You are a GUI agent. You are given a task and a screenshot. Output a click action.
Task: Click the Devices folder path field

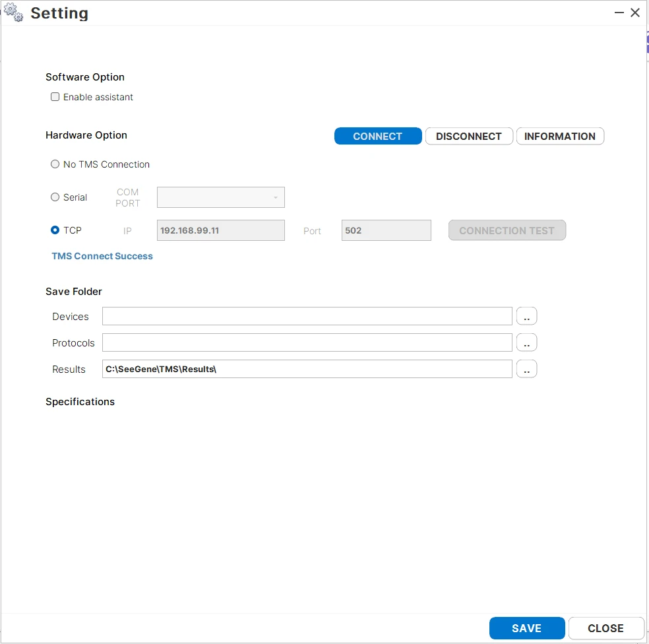tap(307, 317)
